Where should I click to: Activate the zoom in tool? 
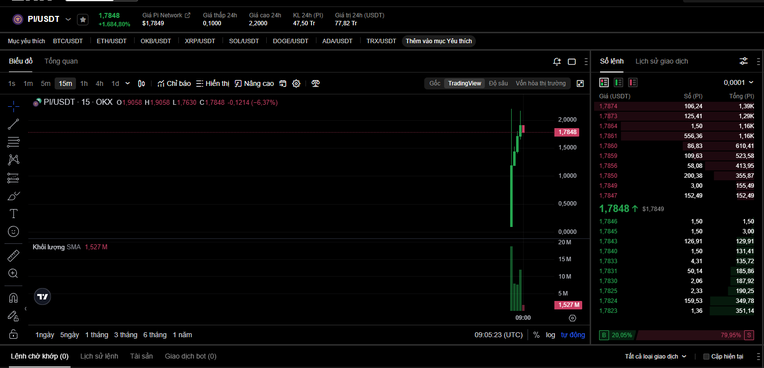(x=14, y=273)
